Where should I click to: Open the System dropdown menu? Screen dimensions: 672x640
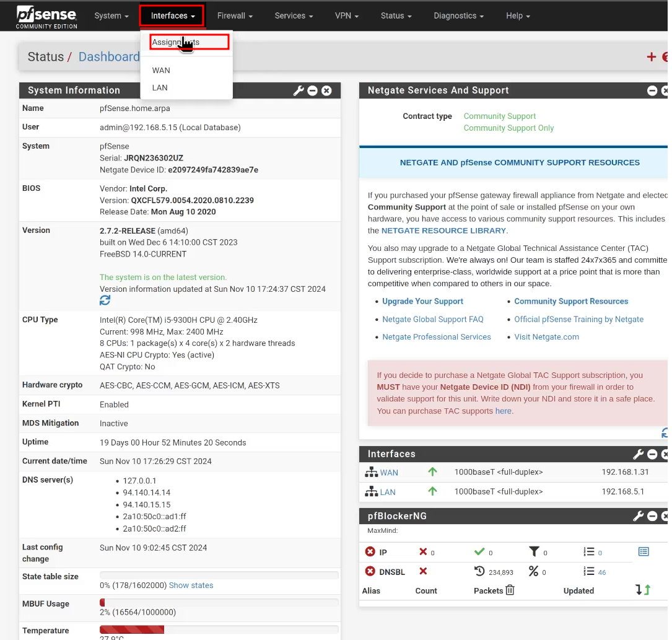pos(111,16)
